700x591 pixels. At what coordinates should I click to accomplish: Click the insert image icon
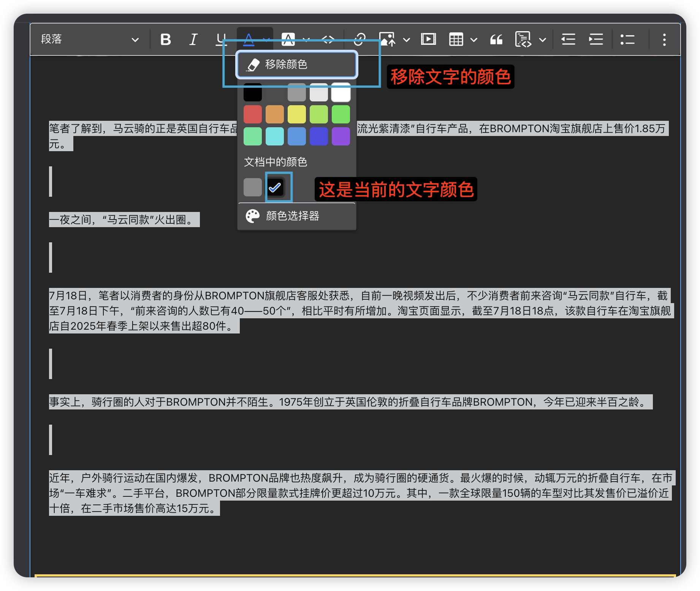click(388, 40)
